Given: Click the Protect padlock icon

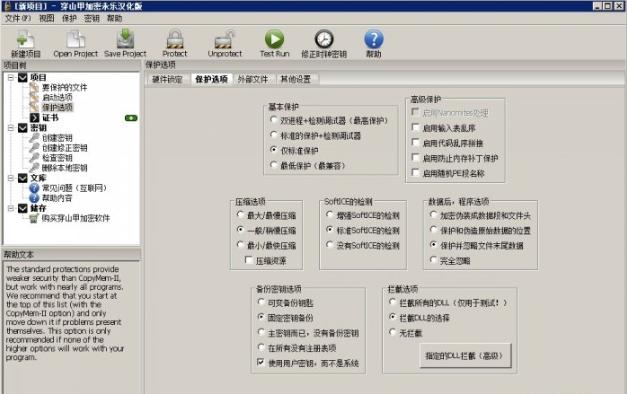Looking at the screenshot, I should [175, 39].
